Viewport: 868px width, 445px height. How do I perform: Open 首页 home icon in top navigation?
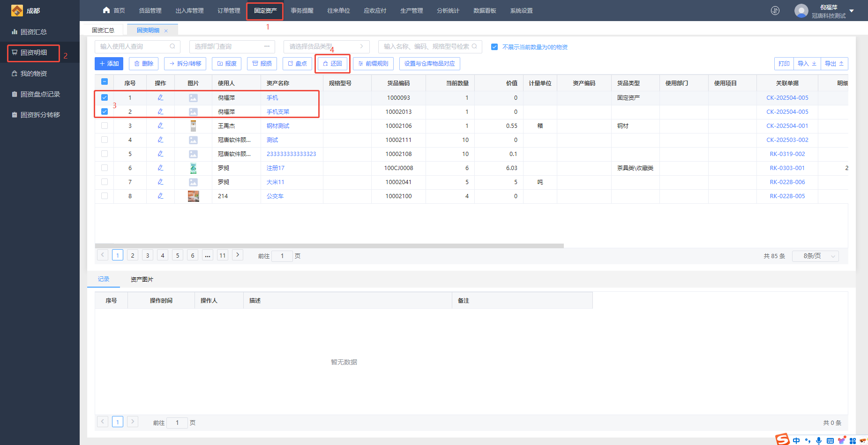(106, 10)
